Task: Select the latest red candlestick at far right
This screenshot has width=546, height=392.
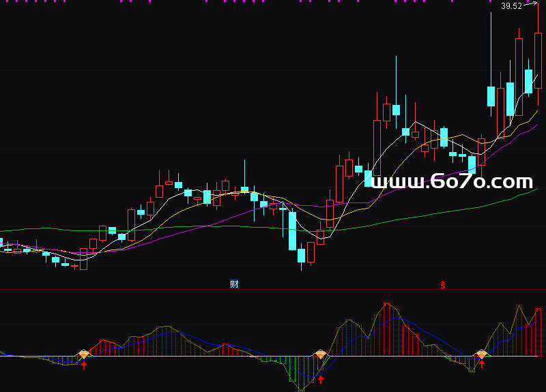Action: (x=538, y=61)
